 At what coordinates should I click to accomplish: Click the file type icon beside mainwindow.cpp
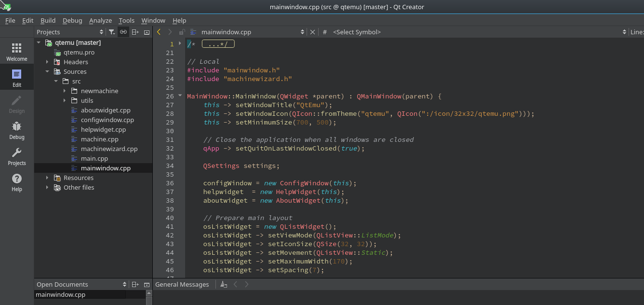pos(193,32)
